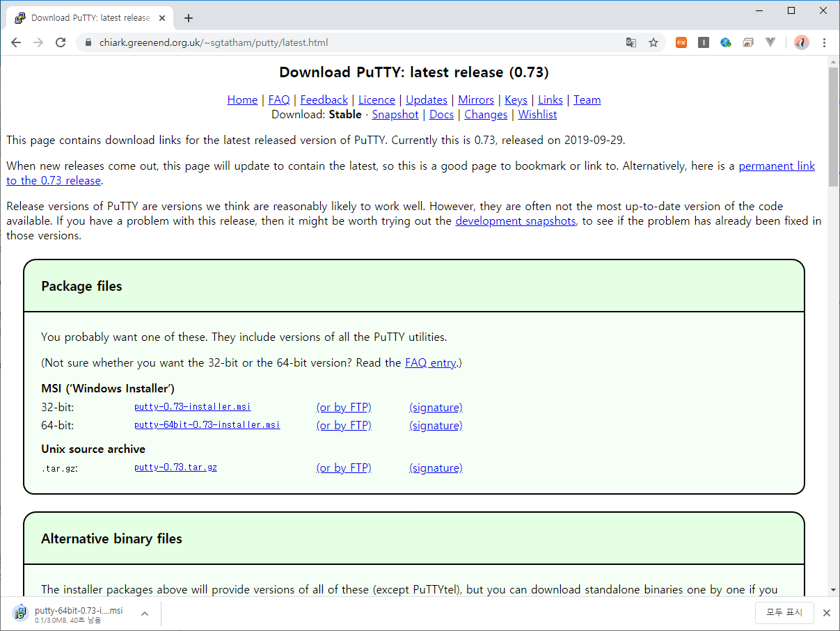
Task: Click the 'MSI (‘Windows Installer’)' label
Action: [108, 389]
